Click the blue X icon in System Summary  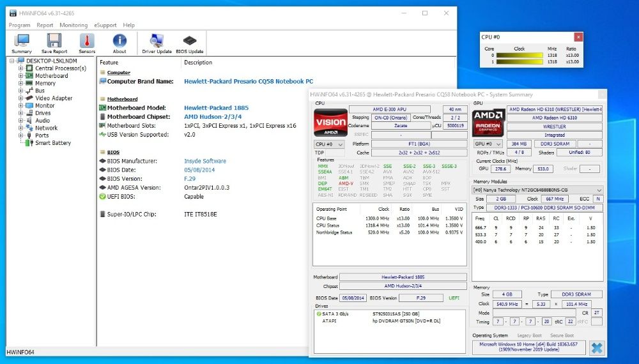coord(596,348)
